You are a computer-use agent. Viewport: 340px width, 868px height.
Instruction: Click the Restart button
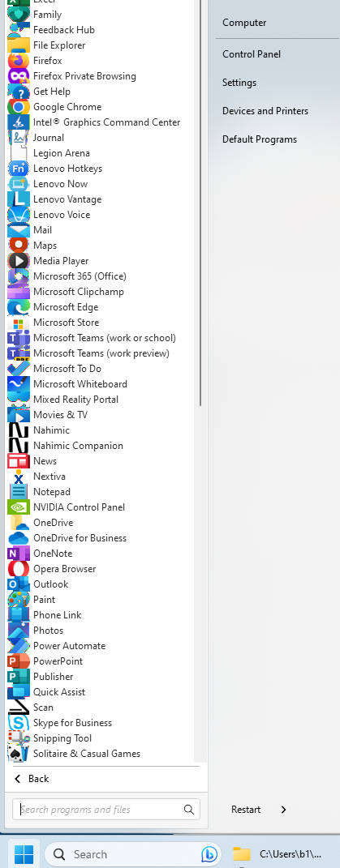246,810
